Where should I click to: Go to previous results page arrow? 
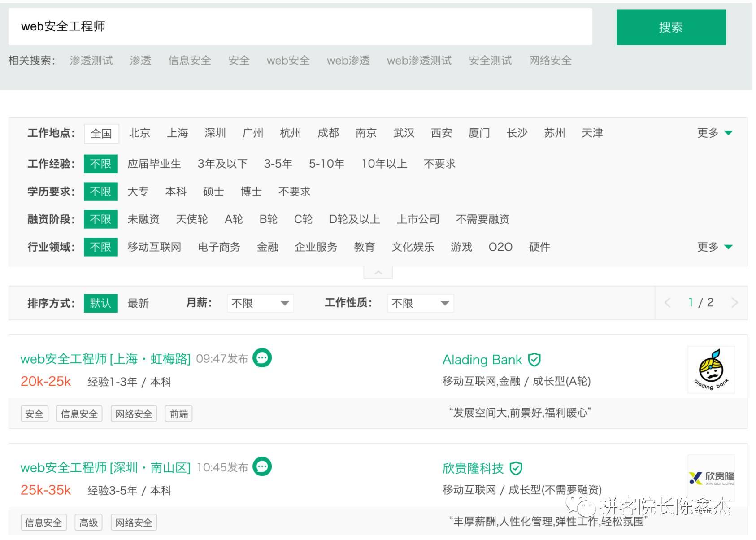coord(667,303)
